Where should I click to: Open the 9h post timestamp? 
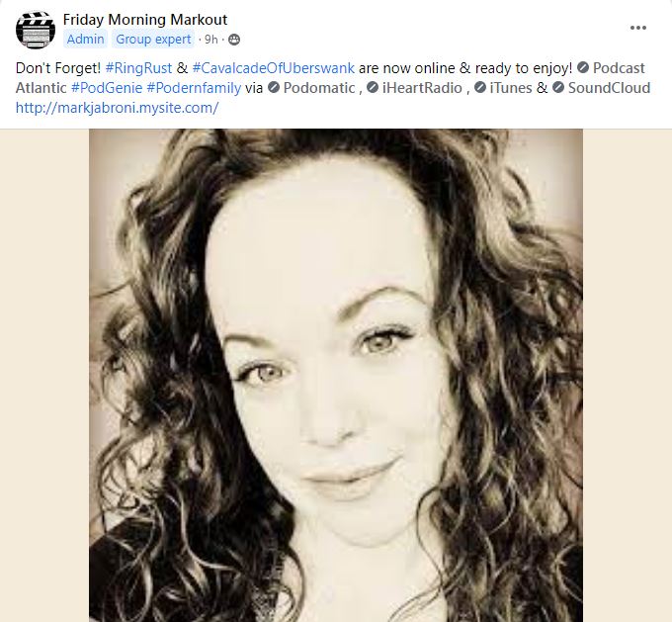tap(210, 40)
